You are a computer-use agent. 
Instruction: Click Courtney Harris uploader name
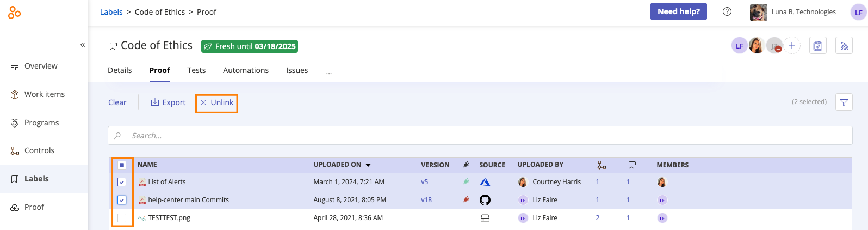pyautogui.click(x=557, y=182)
